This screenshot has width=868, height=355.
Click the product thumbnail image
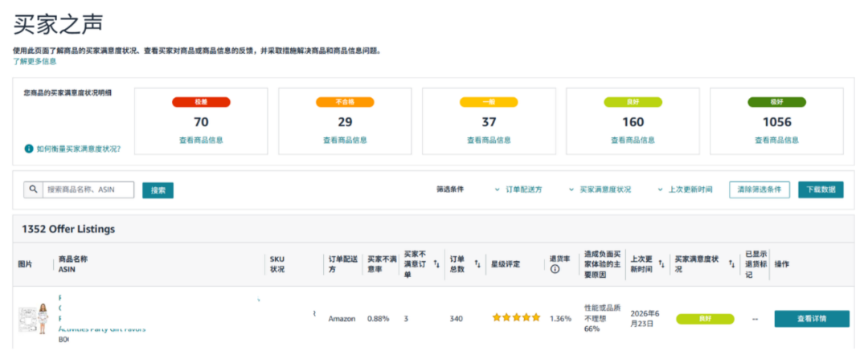[34, 319]
